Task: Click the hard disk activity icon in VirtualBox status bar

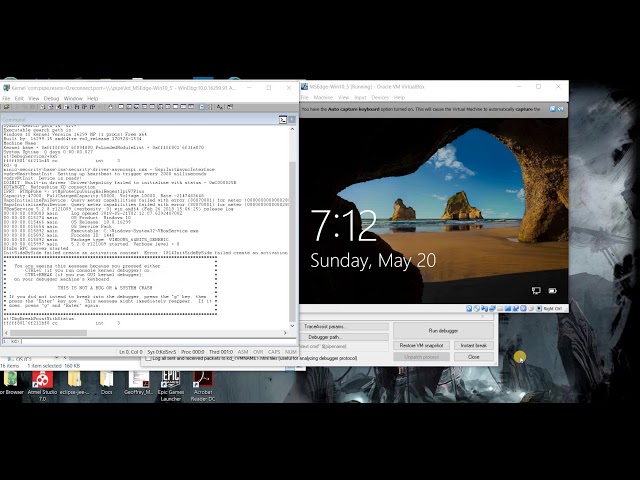Action: (469, 309)
